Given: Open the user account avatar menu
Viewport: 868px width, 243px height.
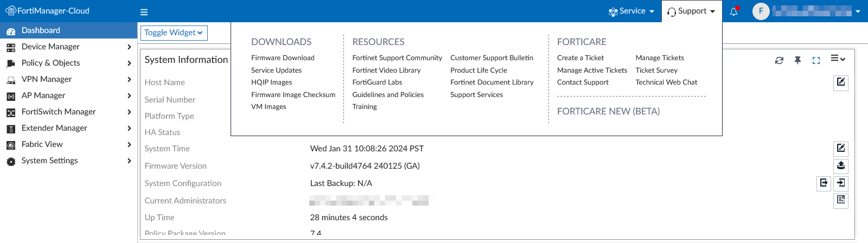Looking at the screenshot, I should pyautogui.click(x=761, y=11).
